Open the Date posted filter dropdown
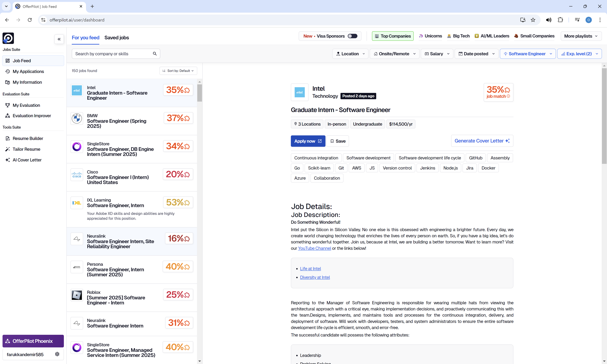Screen dimensions: 607x364 (x=476, y=54)
